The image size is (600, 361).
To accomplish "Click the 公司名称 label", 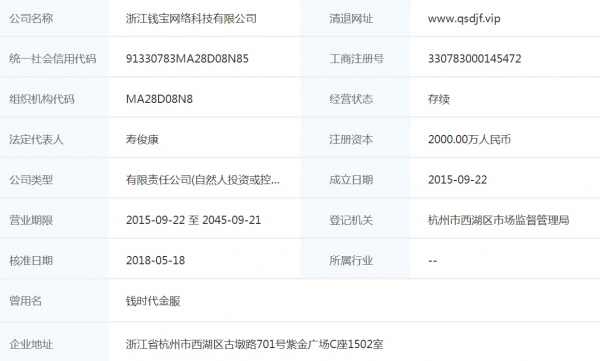I will pyautogui.click(x=31, y=18).
